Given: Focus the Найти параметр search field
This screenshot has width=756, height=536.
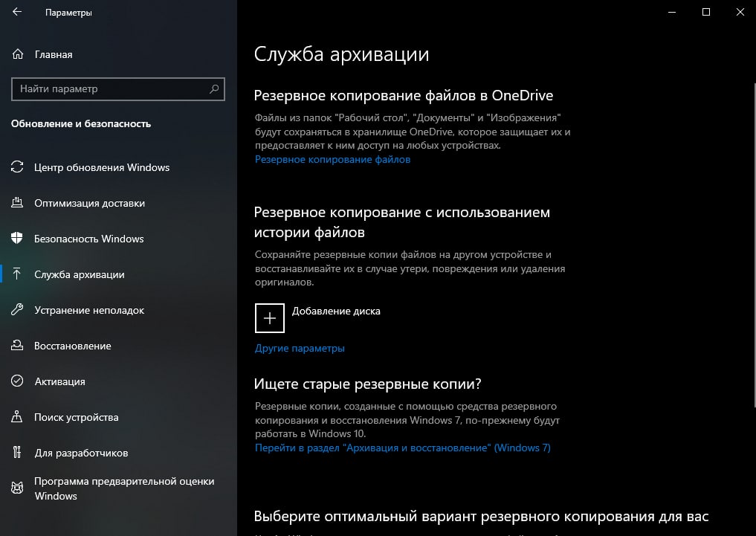Looking at the screenshot, I should pos(117,88).
